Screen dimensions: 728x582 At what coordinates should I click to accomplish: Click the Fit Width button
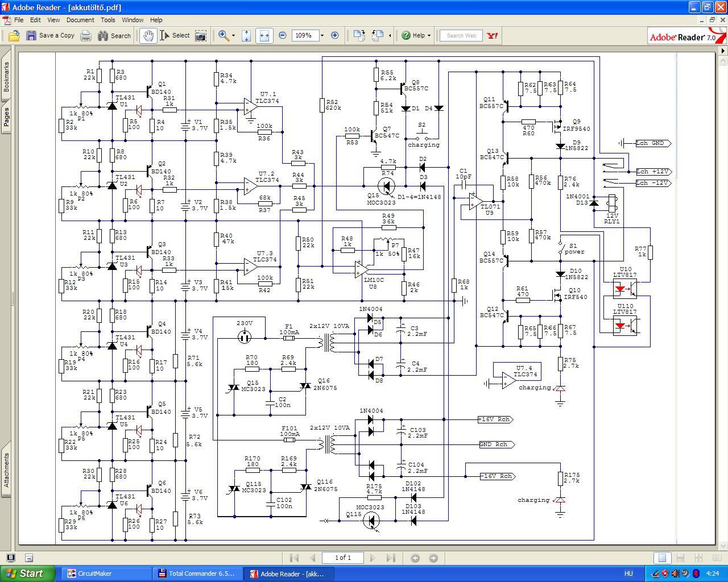tap(264, 35)
